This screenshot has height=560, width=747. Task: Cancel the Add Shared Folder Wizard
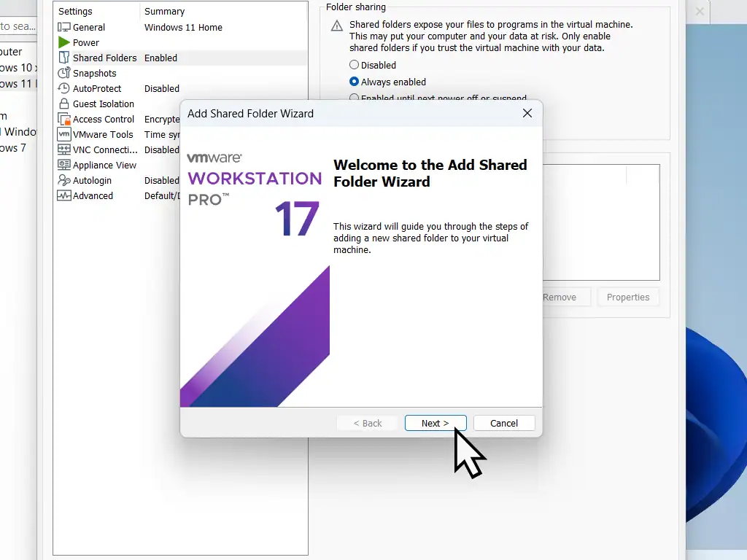[x=504, y=423]
